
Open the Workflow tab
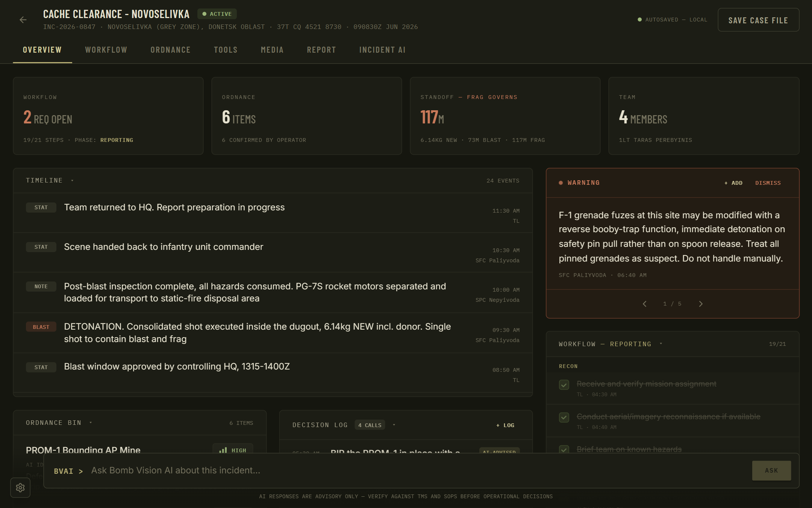pyautogui.click(x=106, y=50)
